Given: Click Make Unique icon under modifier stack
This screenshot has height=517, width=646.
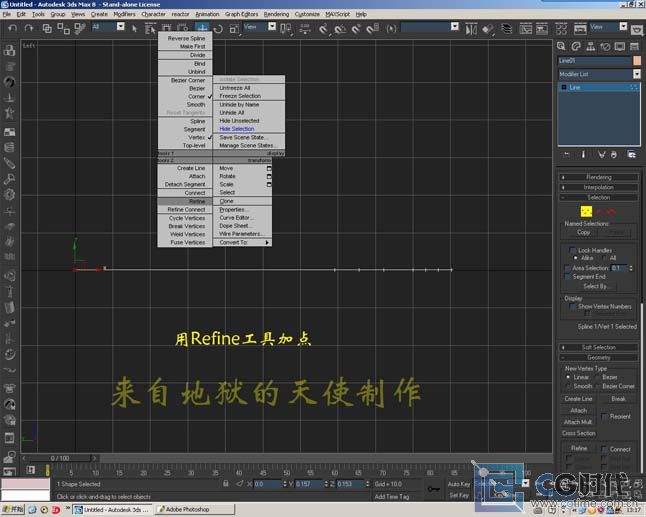Looking at the screenshot, I should [x=602, y=154].
